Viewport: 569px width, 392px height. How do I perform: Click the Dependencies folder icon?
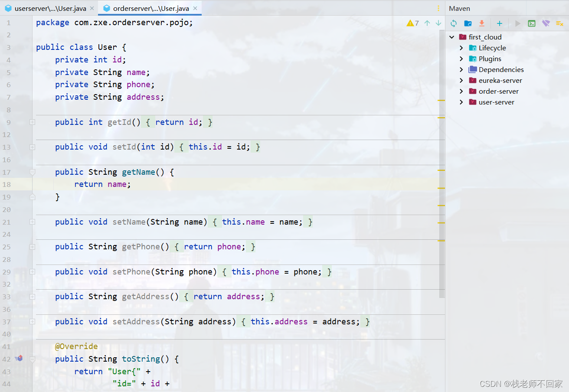473,70
